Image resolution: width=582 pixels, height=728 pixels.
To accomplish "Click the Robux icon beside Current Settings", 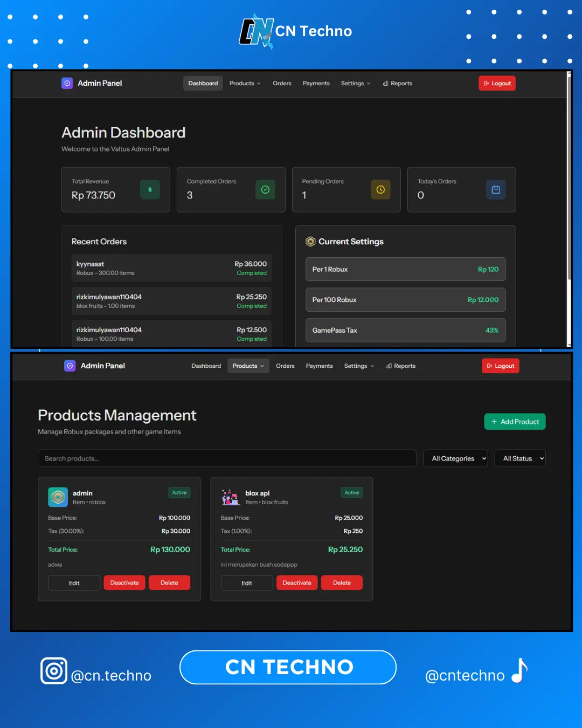I will click(310, 242).
